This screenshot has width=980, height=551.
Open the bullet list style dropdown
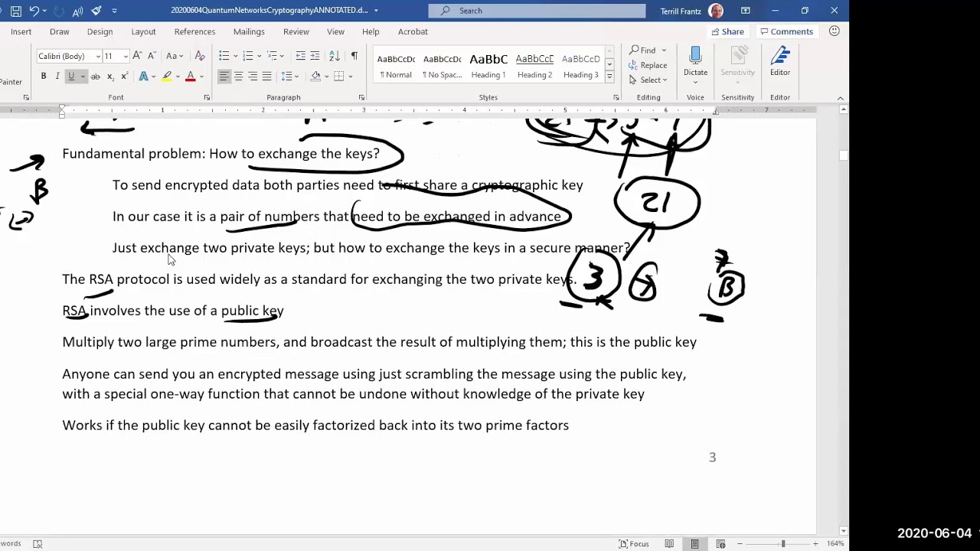(236, 56)
